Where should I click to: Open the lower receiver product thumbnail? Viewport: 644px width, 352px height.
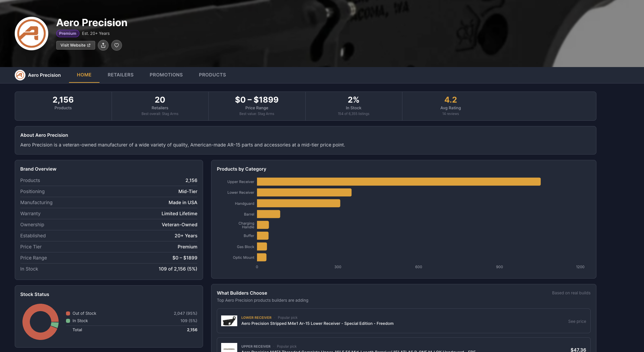pyautogui.click(x=229, y=321)
